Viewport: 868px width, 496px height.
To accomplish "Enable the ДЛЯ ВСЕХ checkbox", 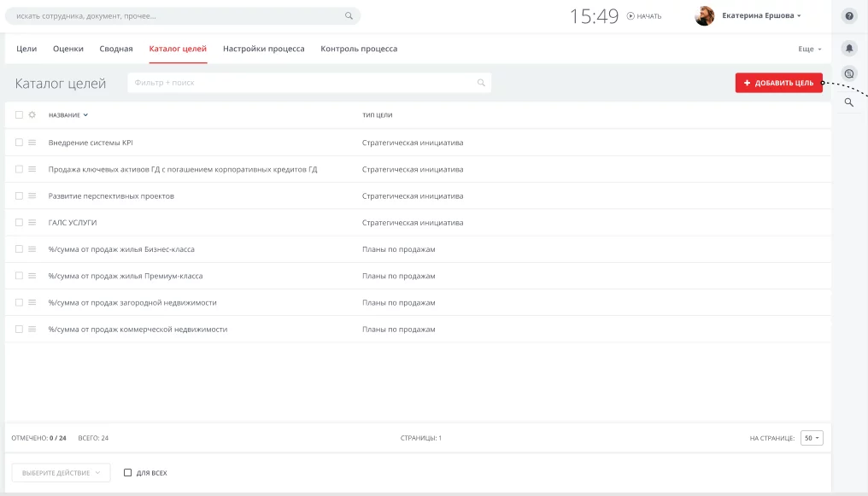I will pos(127,473).
